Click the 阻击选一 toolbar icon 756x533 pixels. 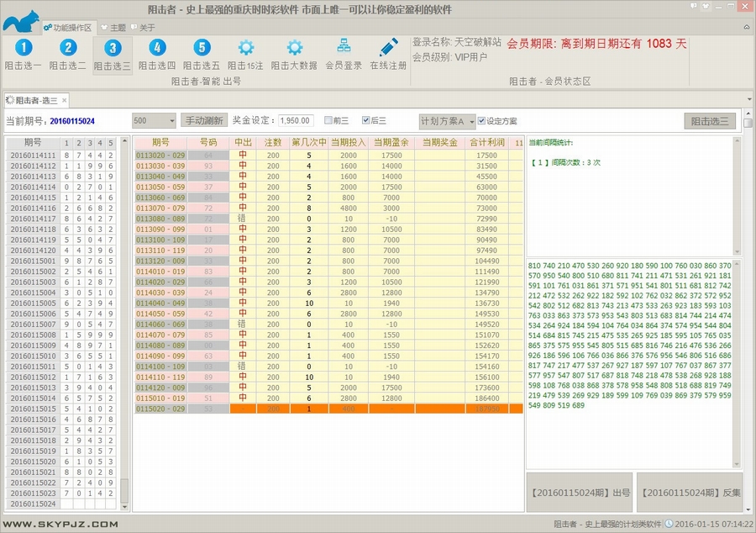tap(23, 49)
